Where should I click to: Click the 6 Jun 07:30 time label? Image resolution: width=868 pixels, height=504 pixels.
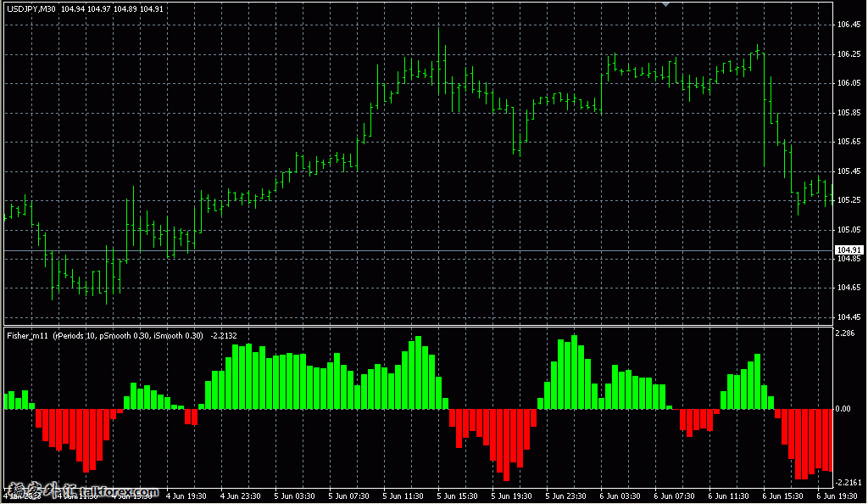tap(675, 496)
